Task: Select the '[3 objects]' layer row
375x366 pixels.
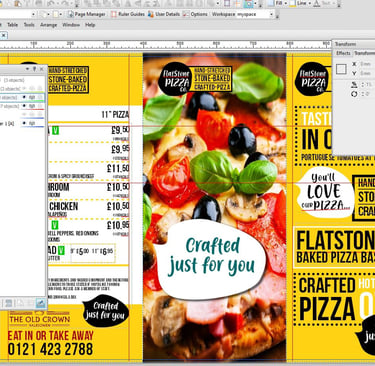Action: pos(22,80)
